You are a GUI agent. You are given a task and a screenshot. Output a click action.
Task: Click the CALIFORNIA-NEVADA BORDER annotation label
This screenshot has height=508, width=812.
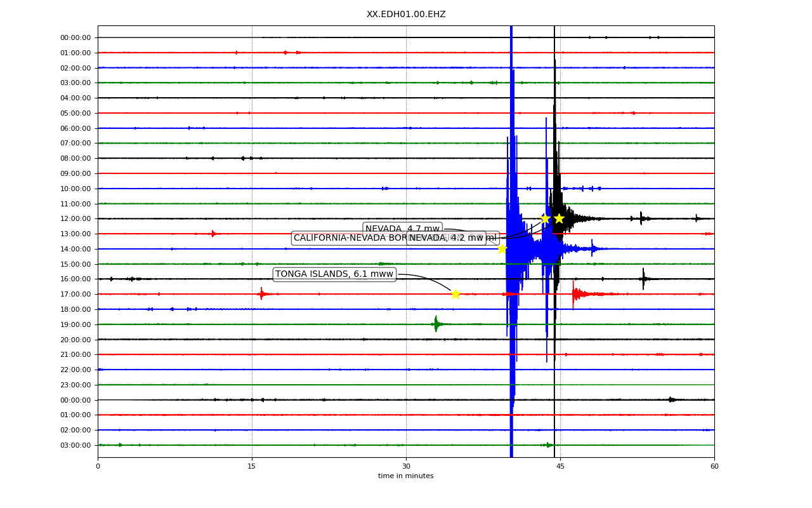pyautogui.click(x=349, y=238)
